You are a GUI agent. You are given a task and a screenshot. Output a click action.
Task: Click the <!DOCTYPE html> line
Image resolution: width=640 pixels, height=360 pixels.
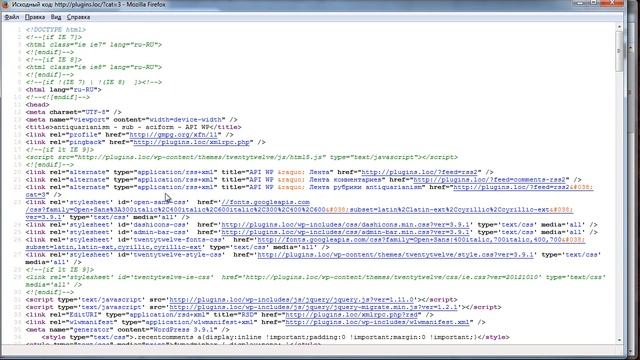(56, 30)
